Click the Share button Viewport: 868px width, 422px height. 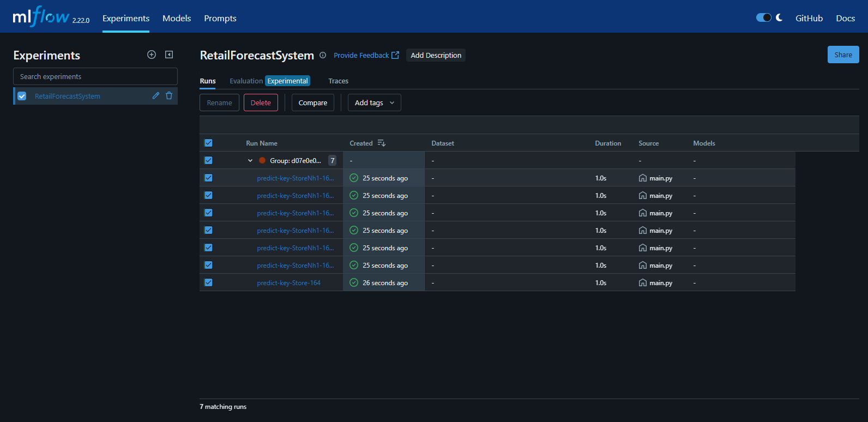click(x=843, y=55)
